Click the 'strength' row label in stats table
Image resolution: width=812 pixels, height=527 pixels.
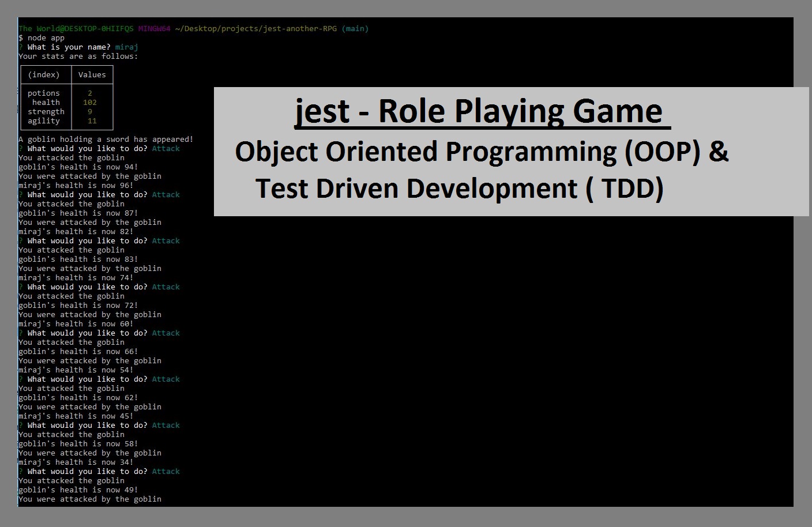pos(46,111)
